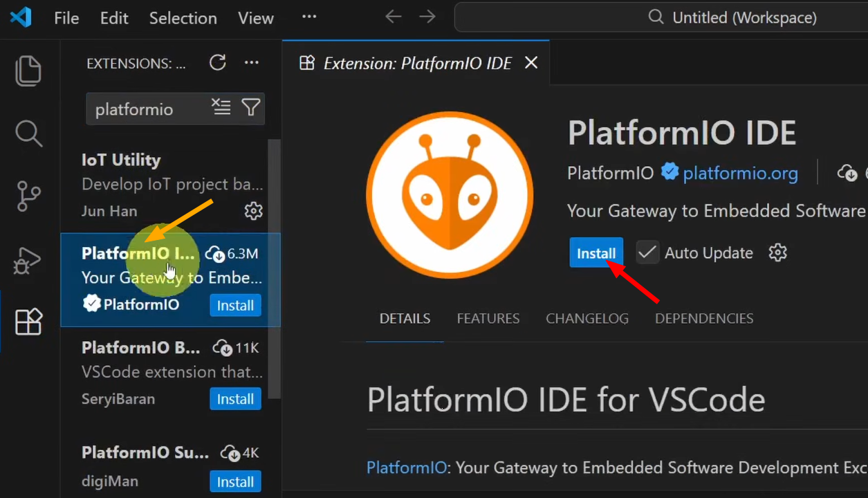Click the VS Code logo icon
This screenshot has width=868, height=498.
pos(21,17)
